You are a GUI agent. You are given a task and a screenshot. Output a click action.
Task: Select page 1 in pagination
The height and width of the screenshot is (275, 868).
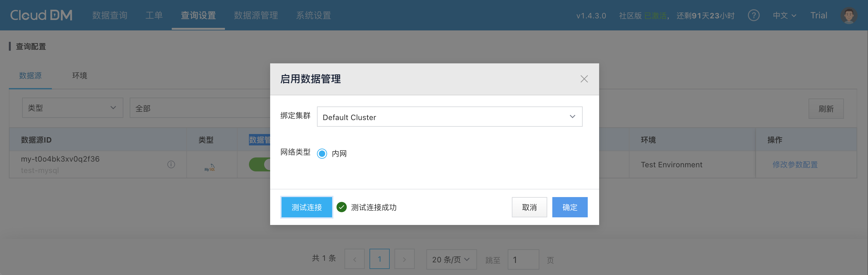click(379, 259)
